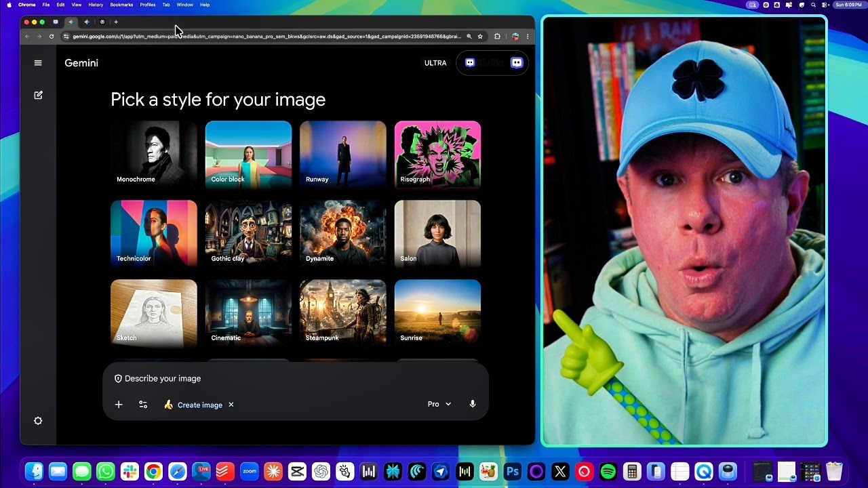The height and width of the screenshot is (488, 868).
Task: Open the View menu
Action: (x=77, y=5)
